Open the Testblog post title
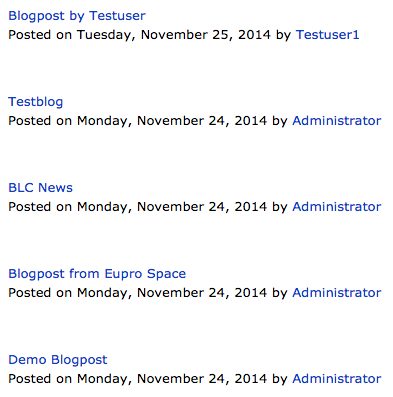393x397 pixels. (x=36, y=102)
